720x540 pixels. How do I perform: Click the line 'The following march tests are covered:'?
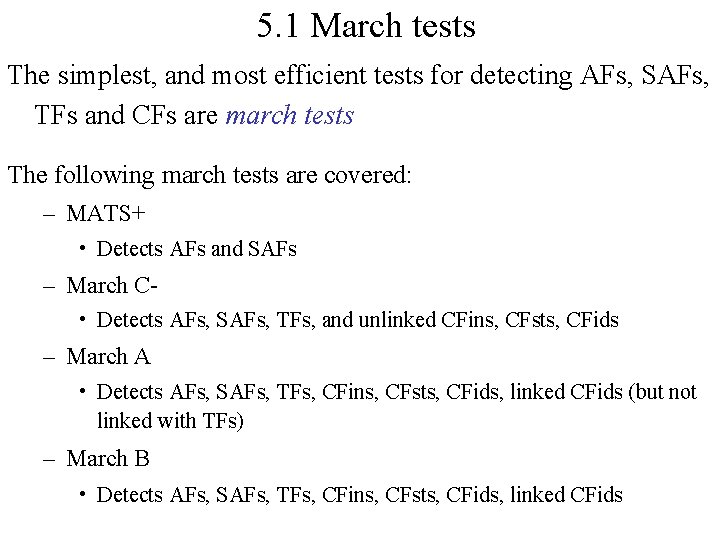pyautogui.click(x=209, y=175)
